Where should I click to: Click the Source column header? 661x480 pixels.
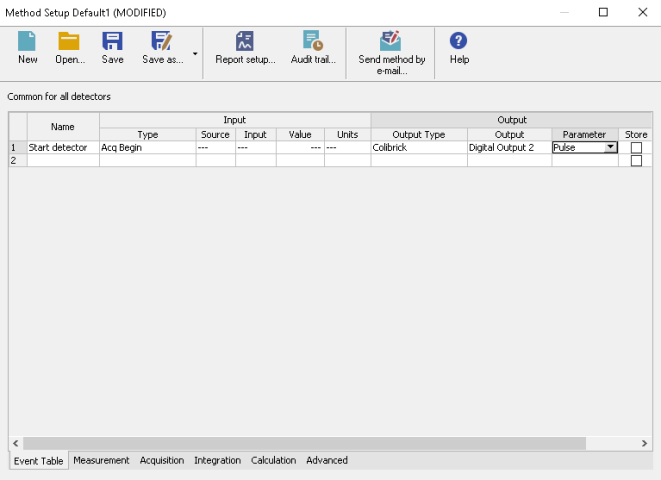(215, 134)
